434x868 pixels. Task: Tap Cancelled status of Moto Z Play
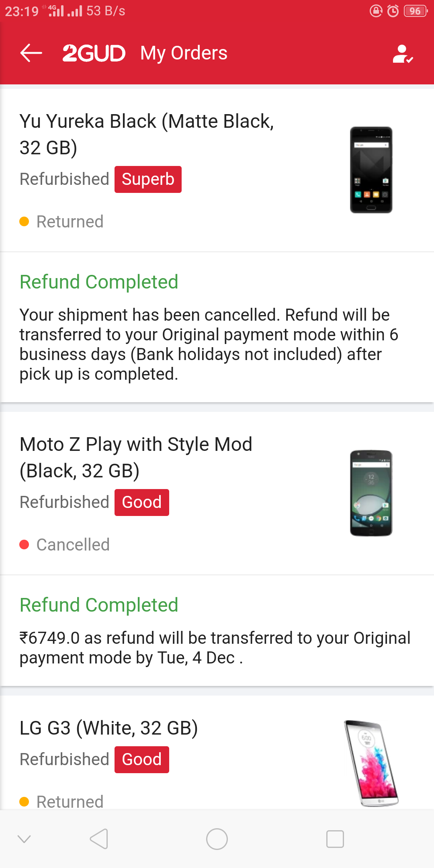pyautogui.click(x=73, y=545)
